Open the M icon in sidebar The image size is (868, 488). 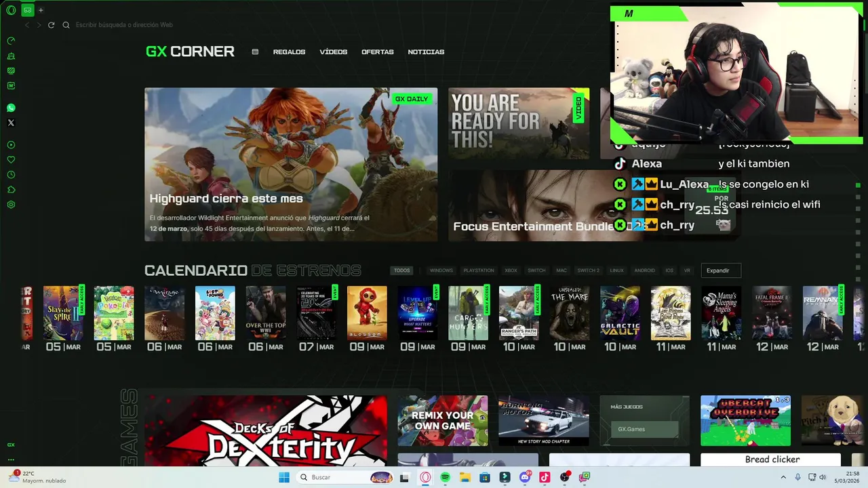click(x=11, y=85)
